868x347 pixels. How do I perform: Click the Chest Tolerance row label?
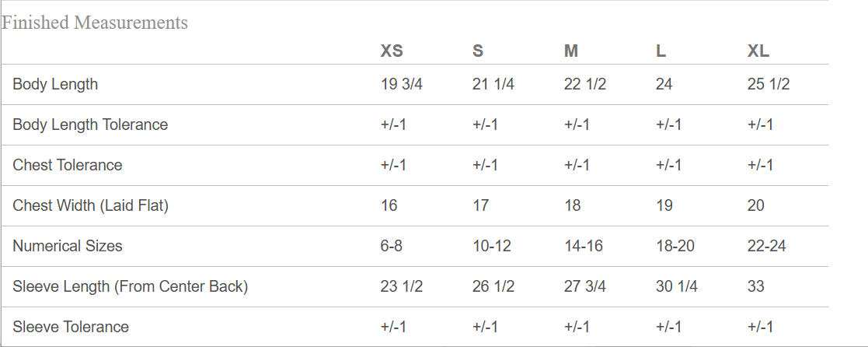pyautogui.click(x=68, y=165)
